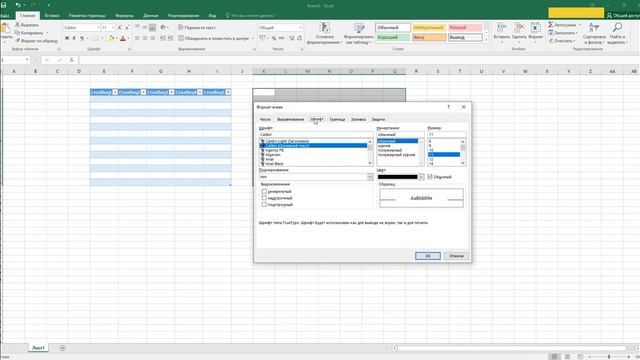The height and width of the screenshot is (360, 640).
Task: Open the Formulas (Формулы) ribbon tab
Action: point(124,16)
